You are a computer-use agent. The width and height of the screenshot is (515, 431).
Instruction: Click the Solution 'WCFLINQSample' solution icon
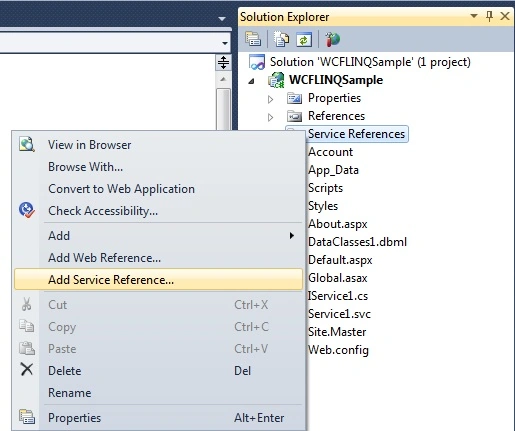[257, 62]
